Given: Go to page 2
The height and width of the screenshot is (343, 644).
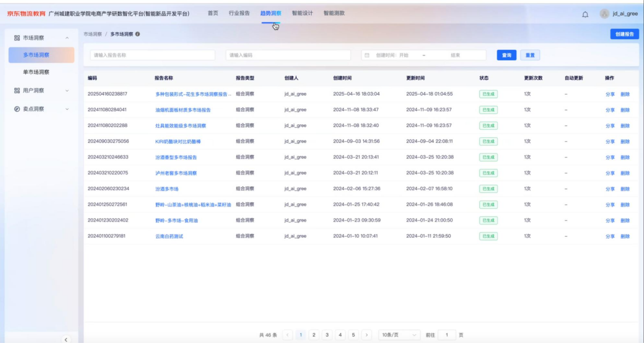Looking at the screenshot, I should point(314,335).
